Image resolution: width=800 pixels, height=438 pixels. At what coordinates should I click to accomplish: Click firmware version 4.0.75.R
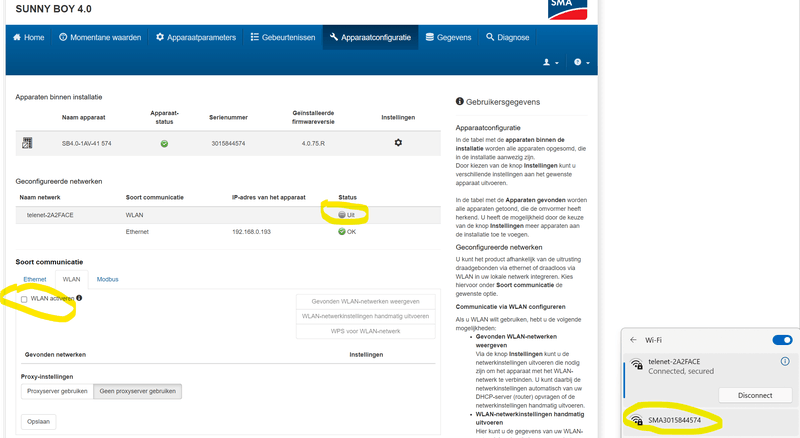313,143
